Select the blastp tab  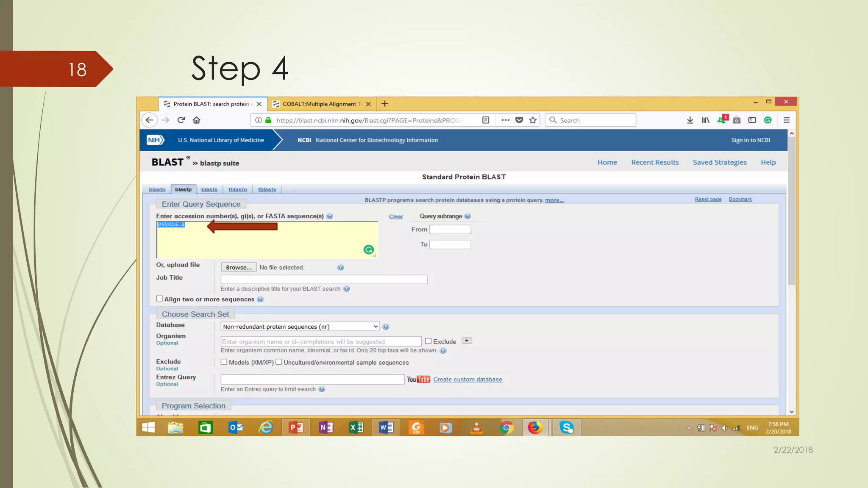pos(183,189)
